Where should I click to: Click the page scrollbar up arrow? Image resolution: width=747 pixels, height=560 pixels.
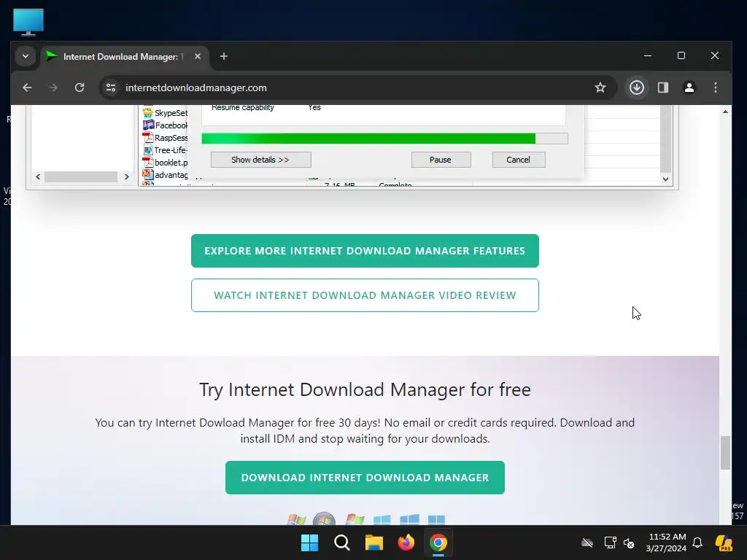click(725, 112)
